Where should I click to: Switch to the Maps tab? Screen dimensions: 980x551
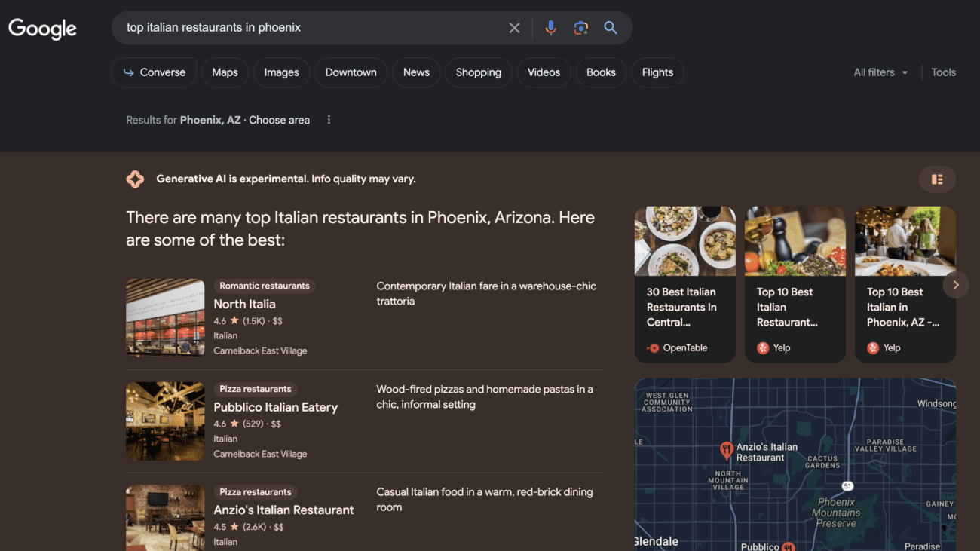[225, 72]
